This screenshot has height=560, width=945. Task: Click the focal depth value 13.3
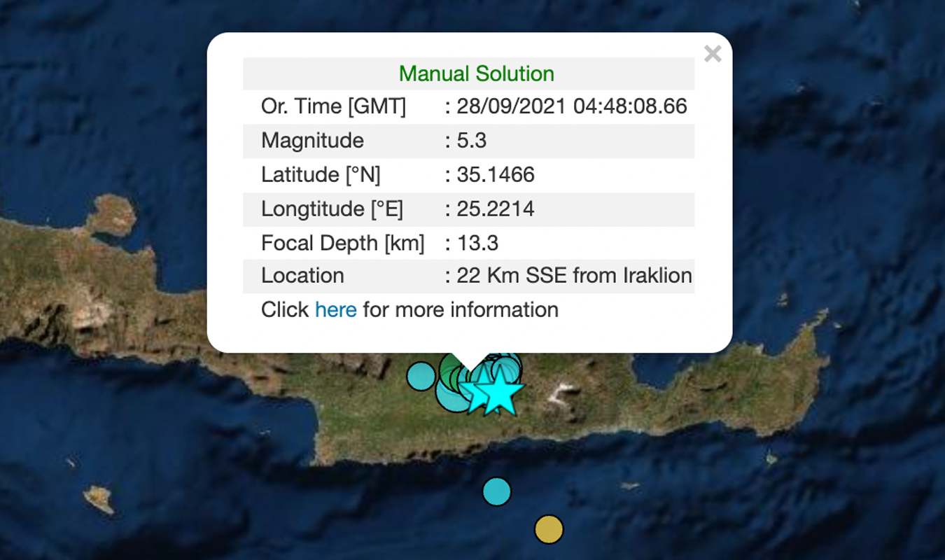tap(477, 243)
